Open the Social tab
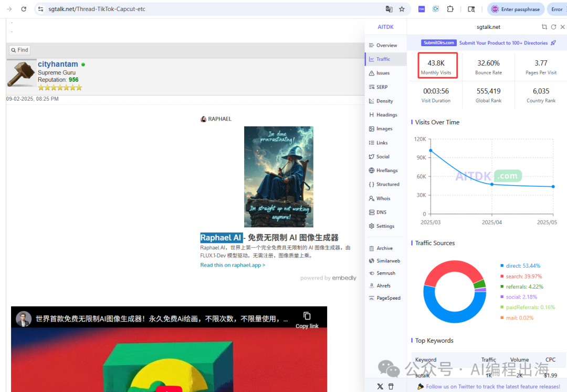The image size is (567, 392). [x=386, y=156]
